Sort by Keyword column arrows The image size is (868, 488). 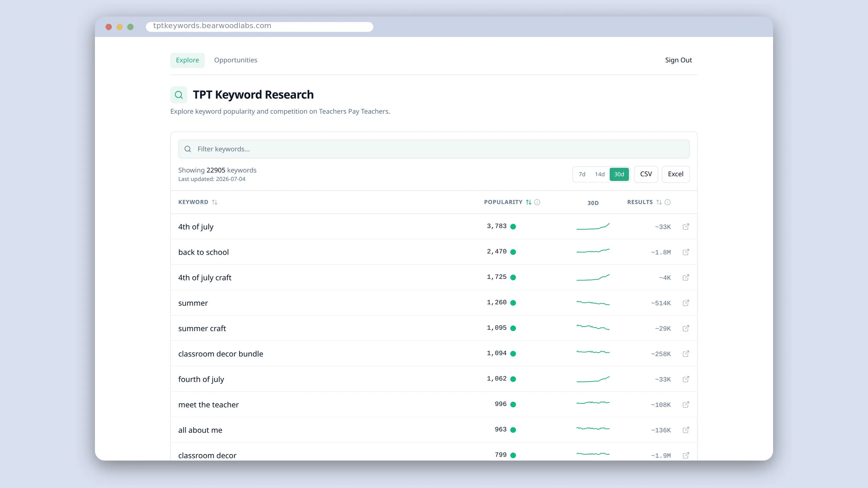(x=215, y=202)
